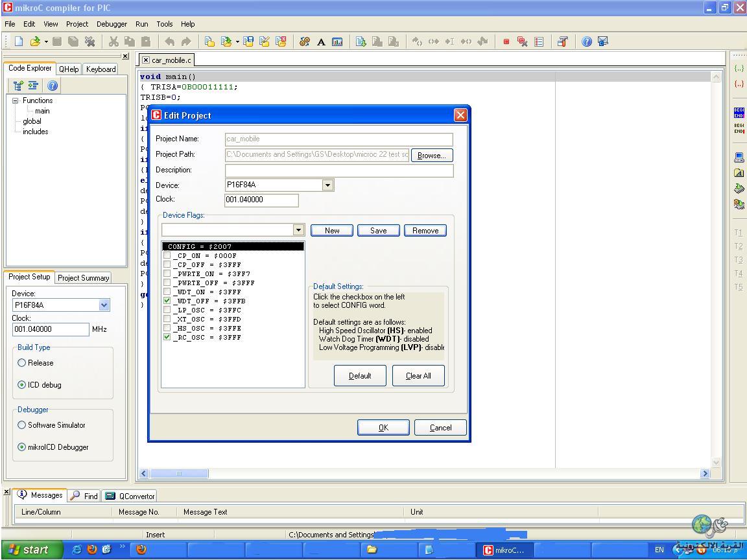Open the Device Flags scheme dropdown

298,231
